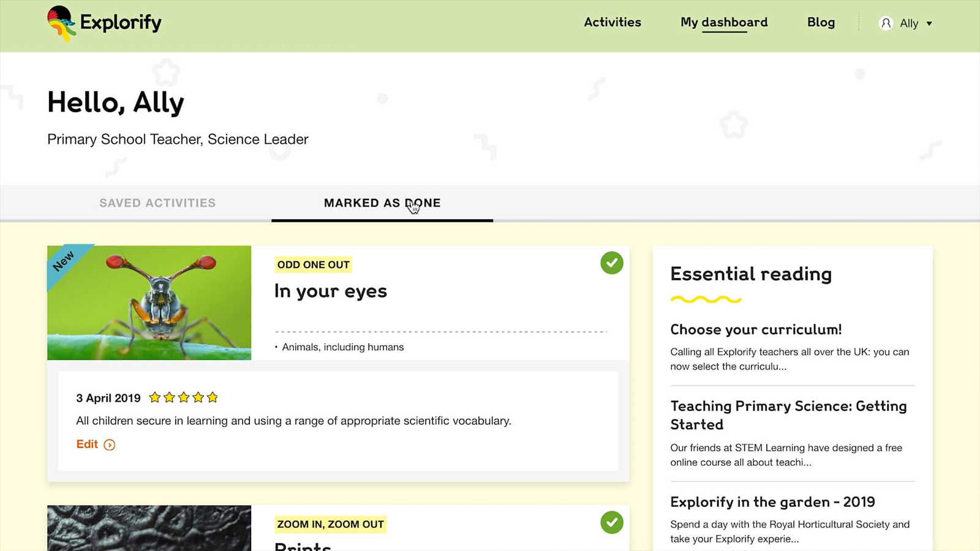The height and width of the screenshot is (551, 980).
Task: Click the Explorify logo
Action: pyautogui.click(x=104, y=23)
